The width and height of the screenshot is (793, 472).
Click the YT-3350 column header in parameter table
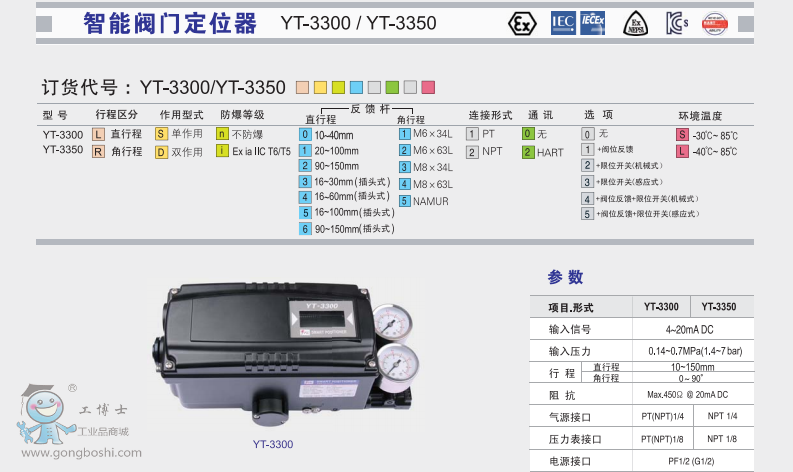coord(719,307)
